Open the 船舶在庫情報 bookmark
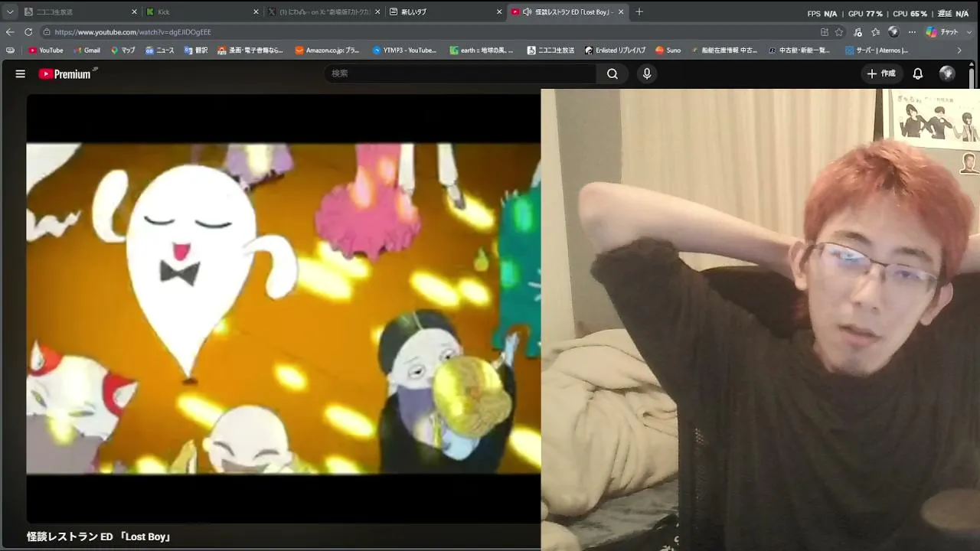980x551 pixels. pos(724,51)
